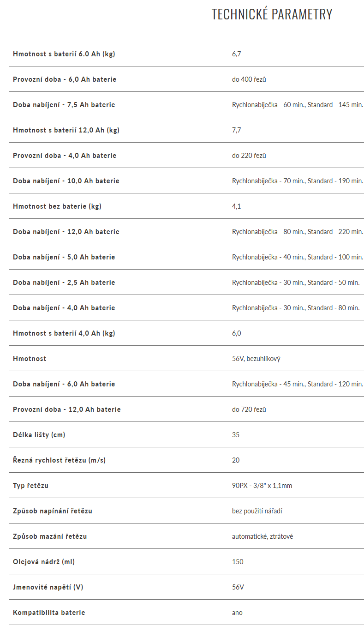364x626 pixels.
Task: Click Hmotnost bez baterie (kg) label
Action: click(57, 206)
